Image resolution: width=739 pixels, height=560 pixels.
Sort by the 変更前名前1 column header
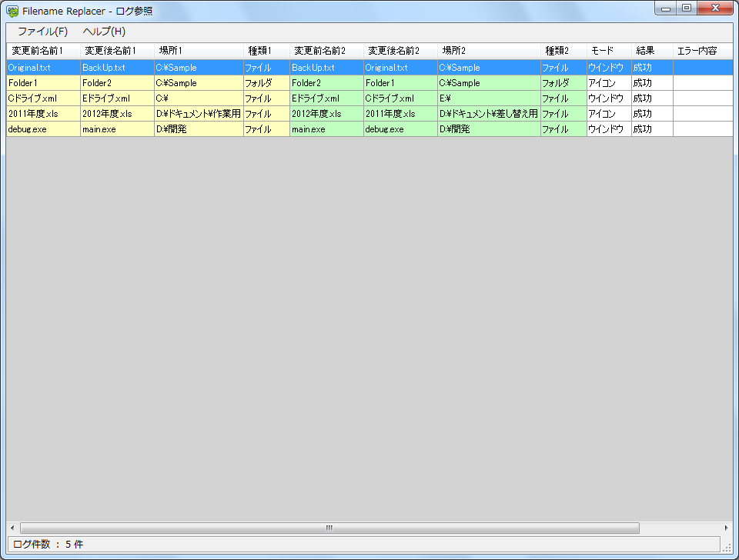(x=38, y=51)
